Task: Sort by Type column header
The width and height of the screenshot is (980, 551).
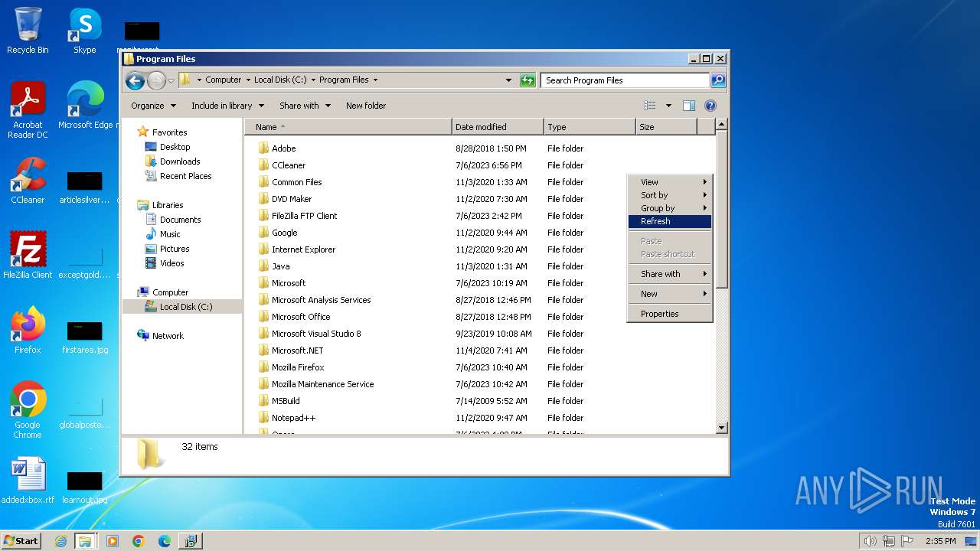Action: pos(590,127)
